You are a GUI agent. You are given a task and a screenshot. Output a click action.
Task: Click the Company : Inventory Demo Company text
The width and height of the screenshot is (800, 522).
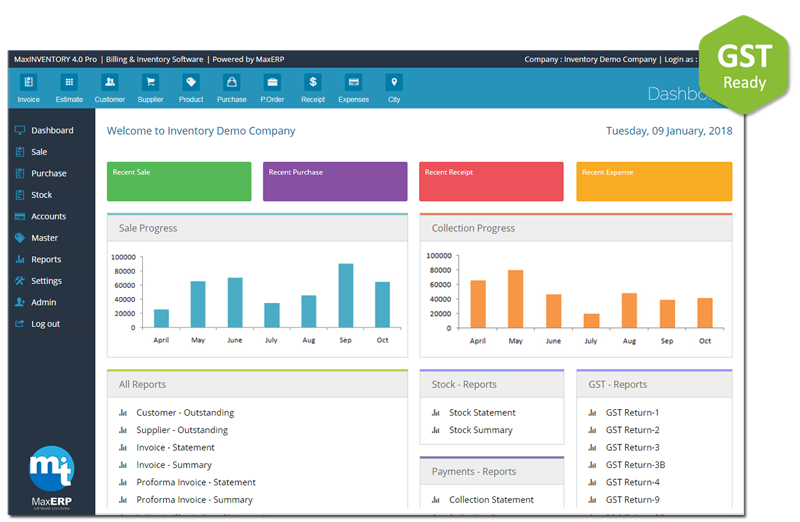[x=590, y=59]
